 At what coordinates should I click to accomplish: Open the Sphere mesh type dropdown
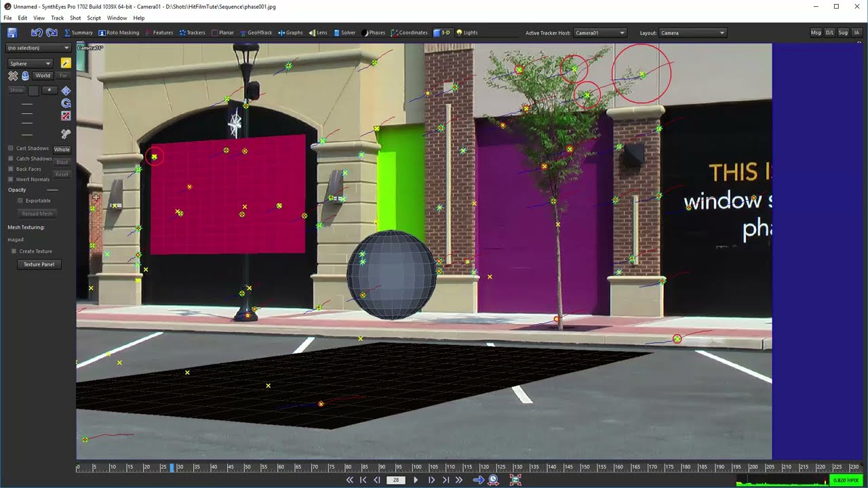point(31,64)
